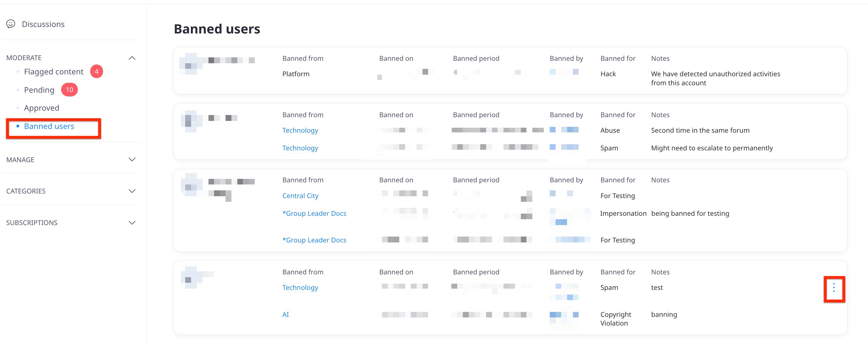The width and height of the screenshot is (868, 346).
Task: Click the AI forum link
Action: (285, 314)
